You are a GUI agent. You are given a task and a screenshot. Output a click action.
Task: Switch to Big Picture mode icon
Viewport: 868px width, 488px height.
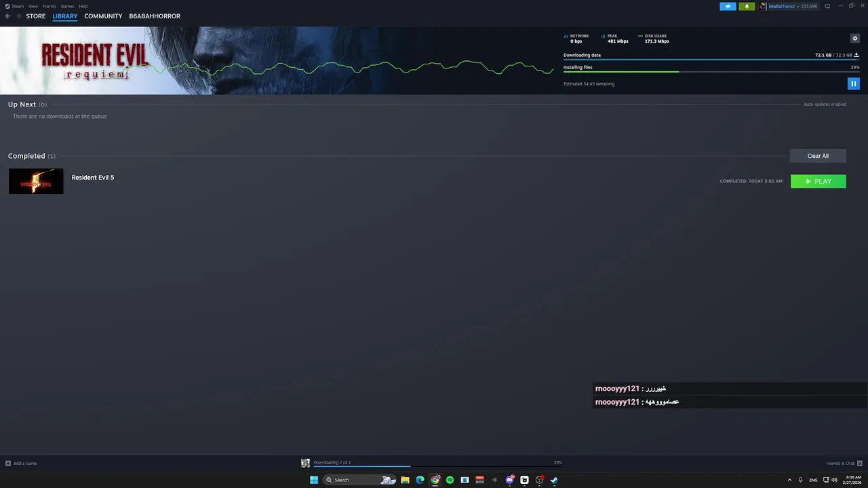pos(827,6)
